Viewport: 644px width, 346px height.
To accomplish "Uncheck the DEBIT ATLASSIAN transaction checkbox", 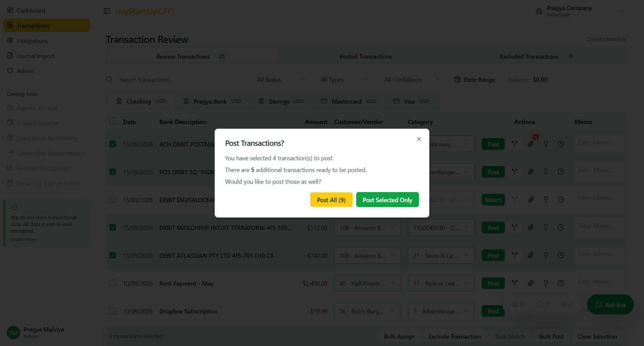I will pyautogui.click(x=113, y=255).
